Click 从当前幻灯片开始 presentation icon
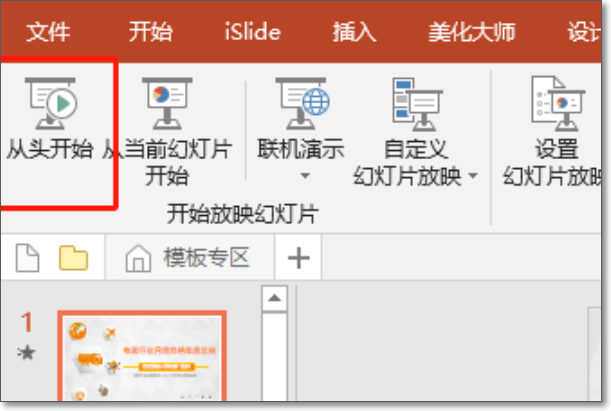Screen dimensions: 611x411 coord(167,103)
